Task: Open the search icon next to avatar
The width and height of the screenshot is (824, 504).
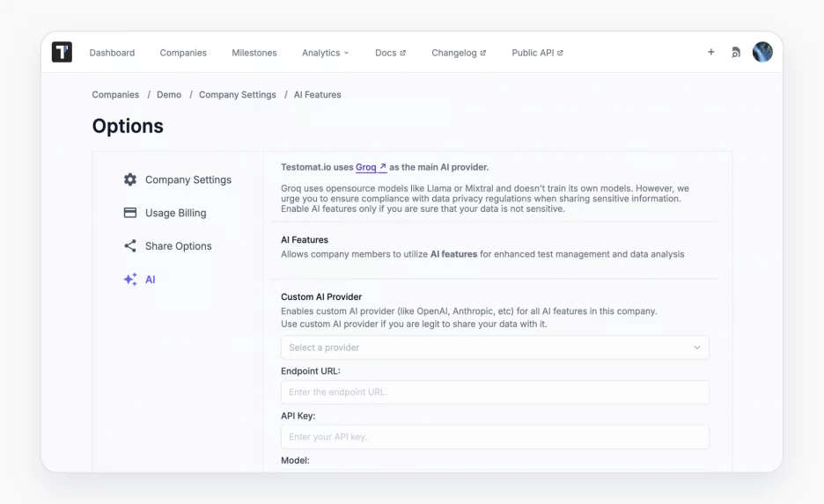Action: point(736,53)
